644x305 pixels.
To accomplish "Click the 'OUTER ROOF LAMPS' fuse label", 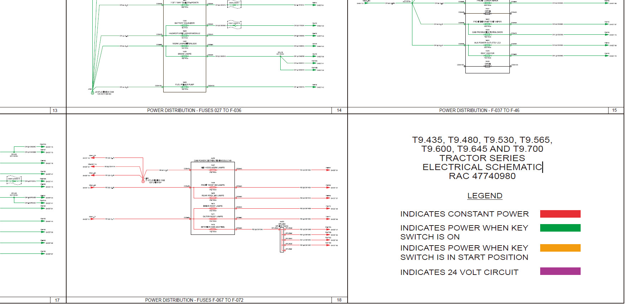I will [x=213, y=217].
